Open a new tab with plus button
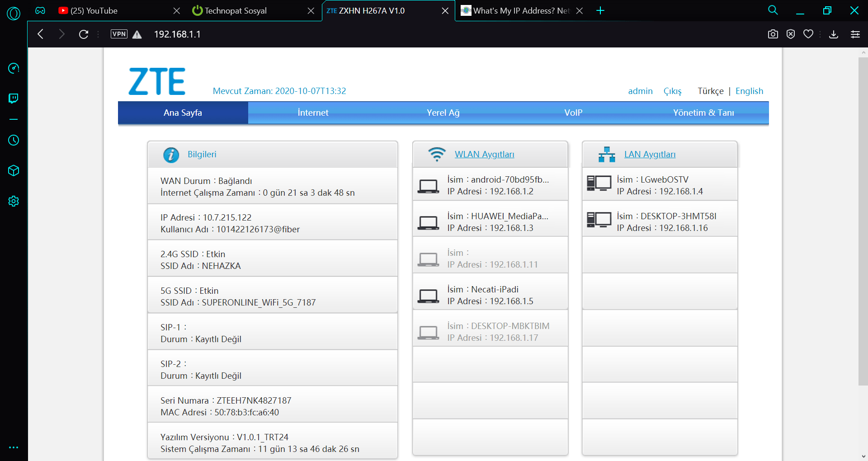This screenshot has height=461, width=868. click(x=600, y=10)
